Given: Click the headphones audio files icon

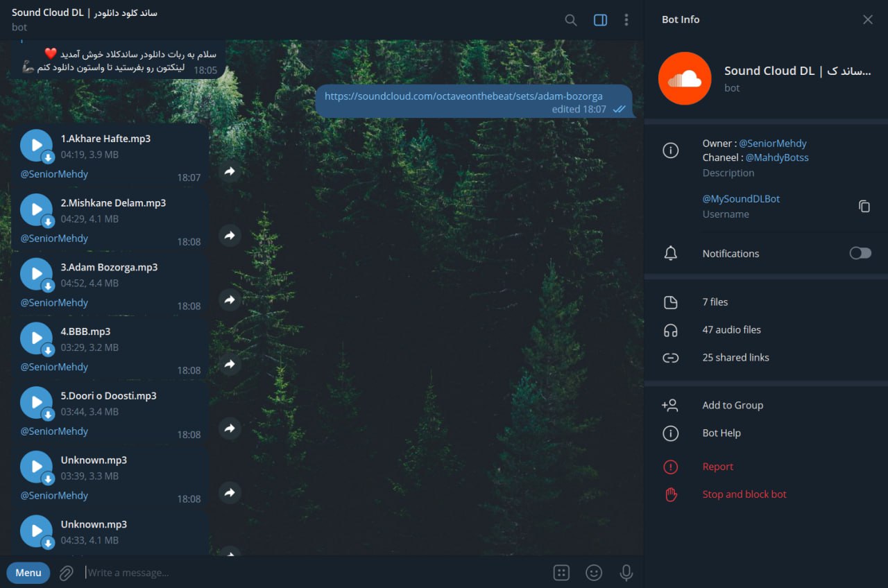Looking at the screenshot, I should pos(670,330).
